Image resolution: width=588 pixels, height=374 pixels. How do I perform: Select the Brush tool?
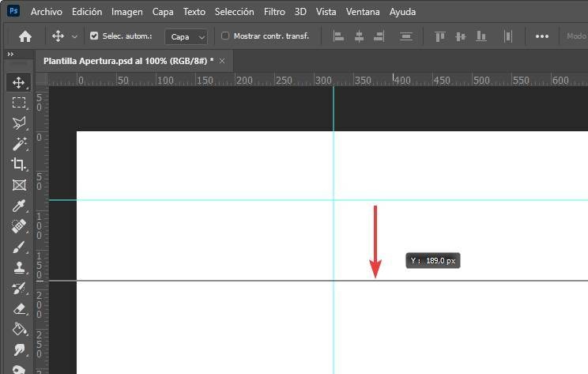pos(19,247)
